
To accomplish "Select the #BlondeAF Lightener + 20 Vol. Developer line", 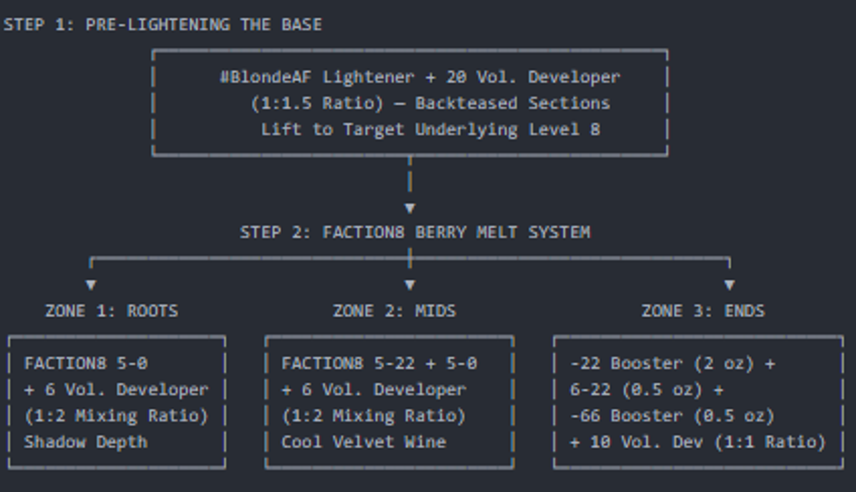I will (x=420, y=77).
